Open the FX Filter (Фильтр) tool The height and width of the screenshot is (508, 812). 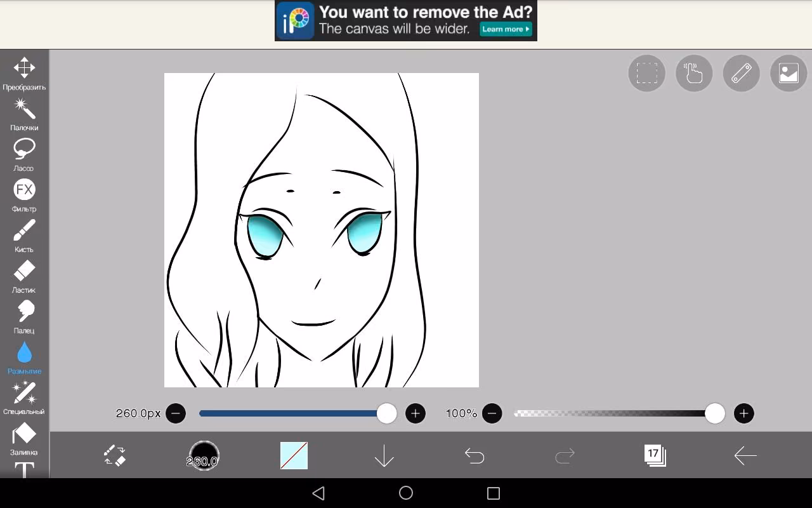pos(24,195)
